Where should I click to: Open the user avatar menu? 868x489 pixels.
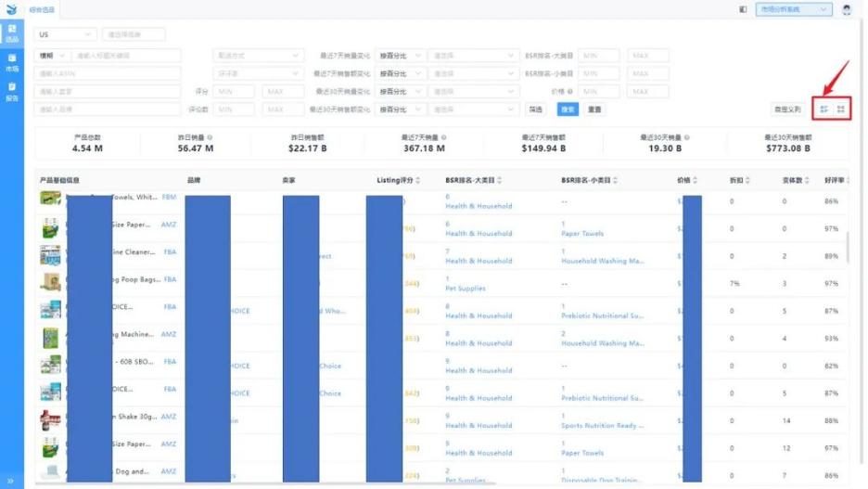pyautogui.click(x=847, y=9)
